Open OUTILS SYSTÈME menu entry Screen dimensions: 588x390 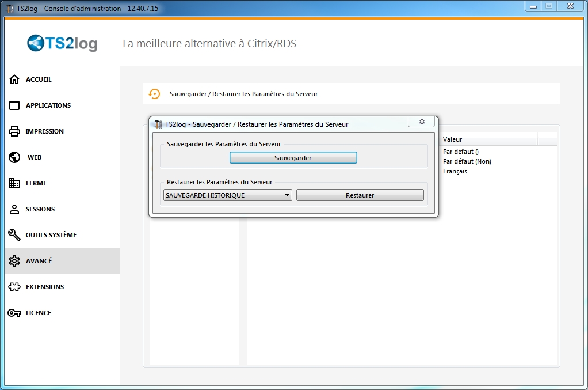(62, 235)
